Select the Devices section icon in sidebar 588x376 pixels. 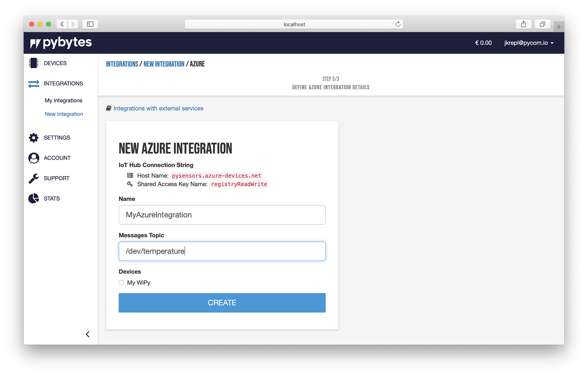pyautogui.click(x=34, y=63)
